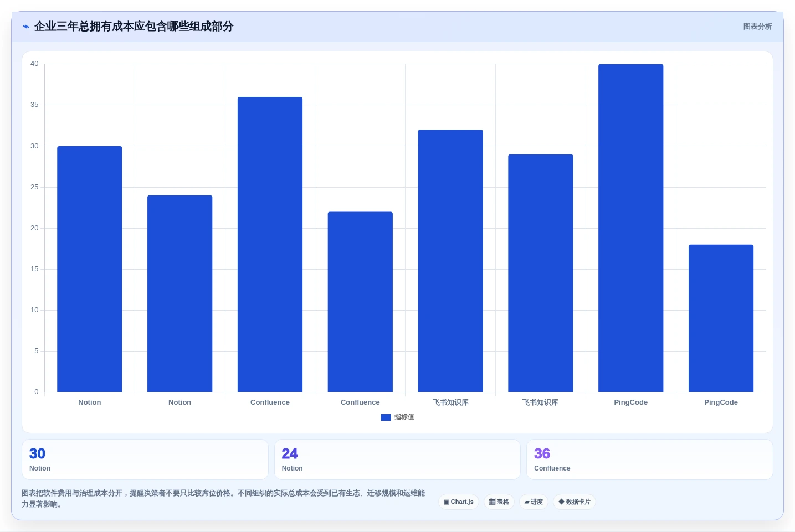Click the y-axis label 40

pyautogui.click(x=34, y=64)
